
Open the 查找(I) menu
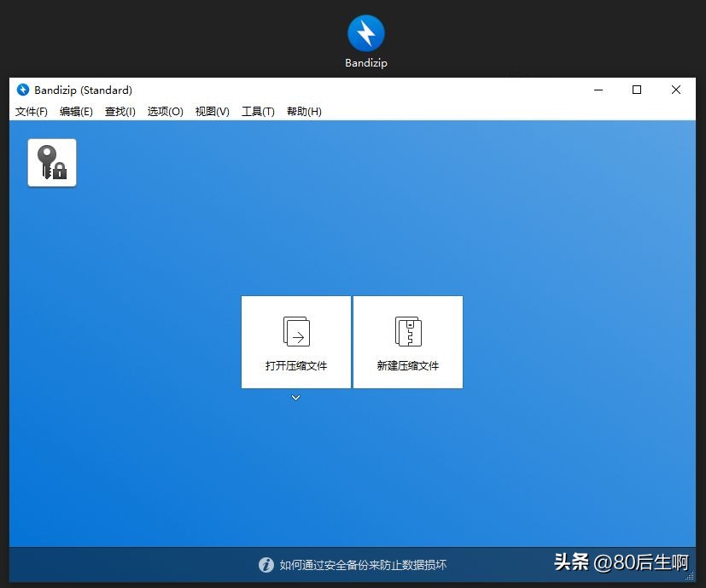click(120, 111)
